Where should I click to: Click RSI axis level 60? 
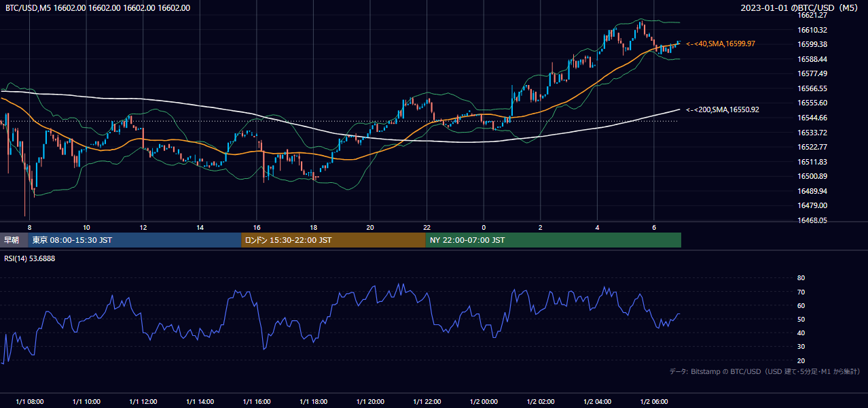801,305
